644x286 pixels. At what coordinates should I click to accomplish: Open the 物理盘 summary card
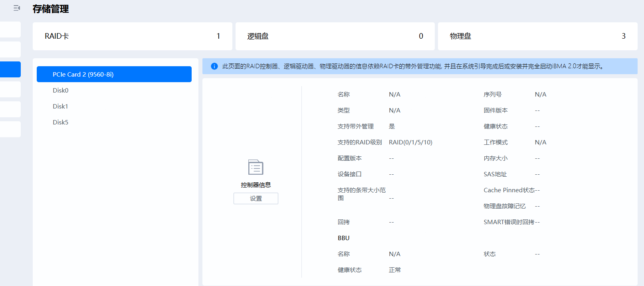pyautogui.click(x=537, y=36)
